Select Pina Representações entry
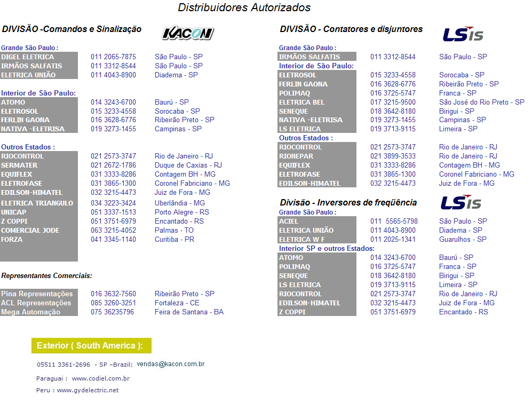This screenshot has height=411, width=532. coord(37,294)
